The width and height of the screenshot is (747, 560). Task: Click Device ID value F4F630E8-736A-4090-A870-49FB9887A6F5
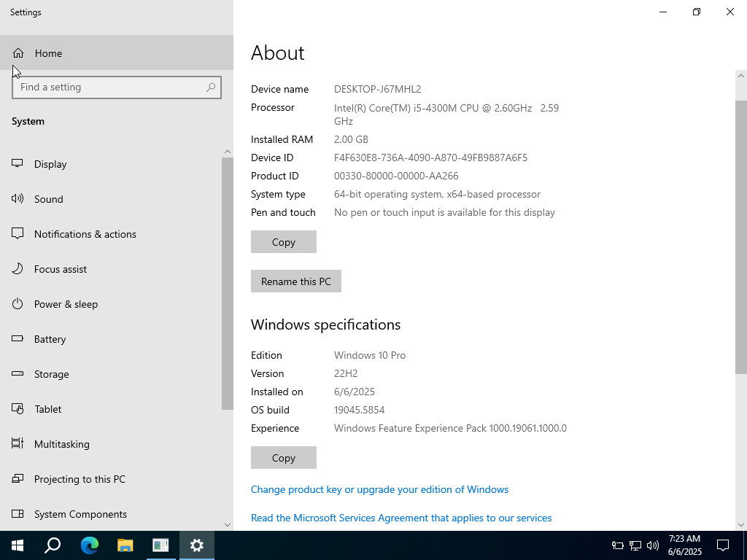tap(430, 157)
